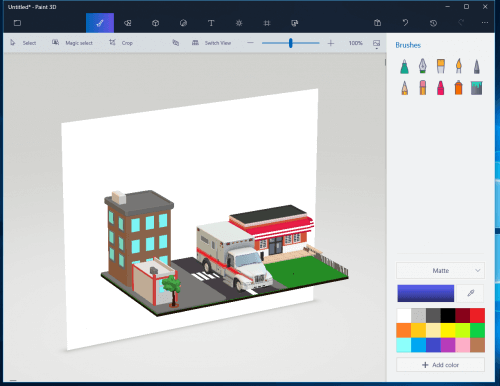Select the Brushes tab in top ribbon
500x386 pixels.
[x=100, y=23]
